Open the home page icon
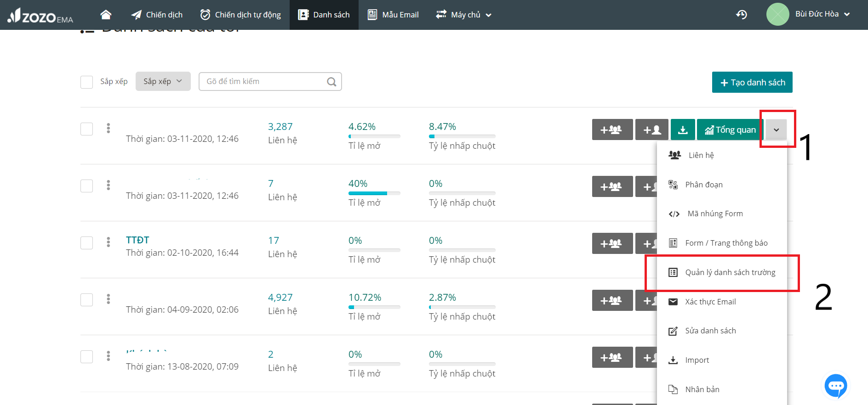This screenshot has width=868, height=405. tap(106, 15)
